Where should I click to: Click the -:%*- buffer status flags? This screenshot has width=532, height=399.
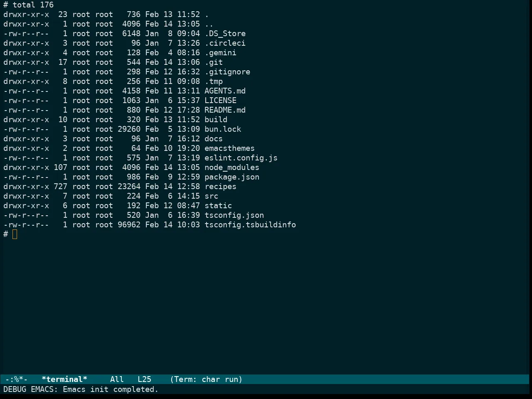point(17,379)
